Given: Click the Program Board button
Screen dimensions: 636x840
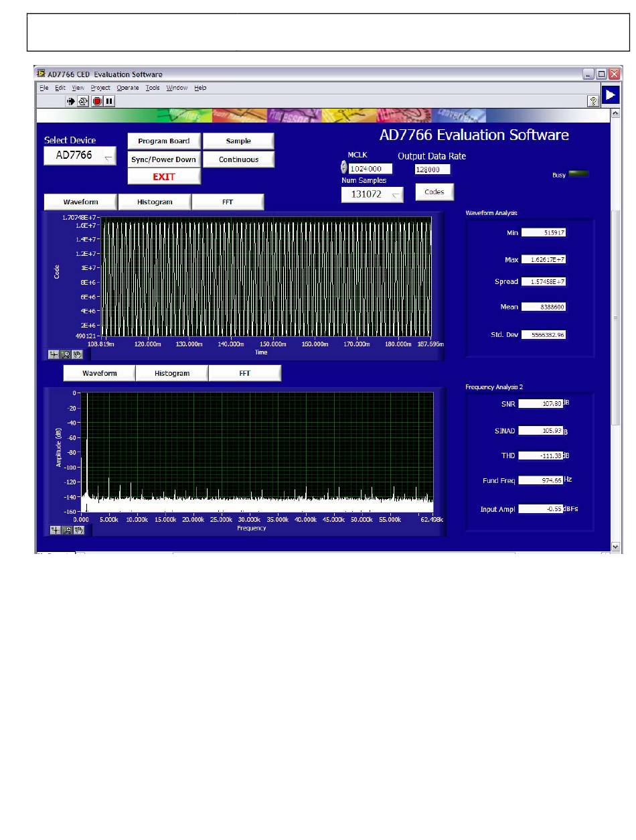Looking at the screenshot, I should pos(164,141).
